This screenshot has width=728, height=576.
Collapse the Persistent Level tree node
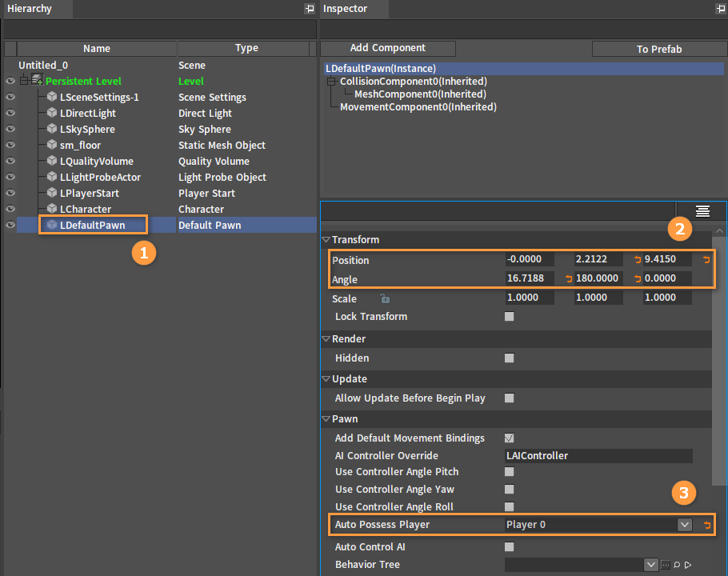point(24,81)
